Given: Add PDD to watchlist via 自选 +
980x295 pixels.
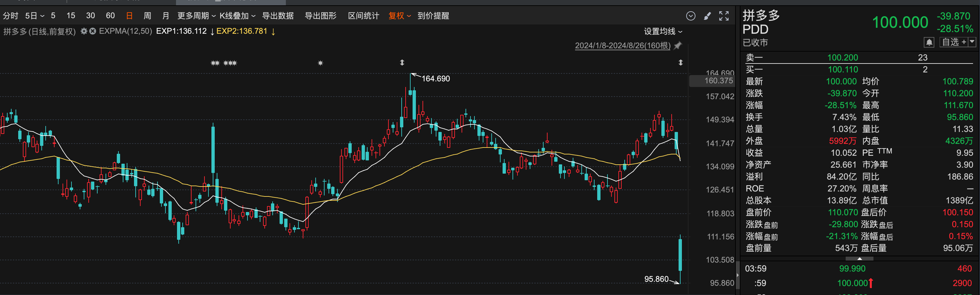Looking at the screenshot, I should tap(954, 42).
